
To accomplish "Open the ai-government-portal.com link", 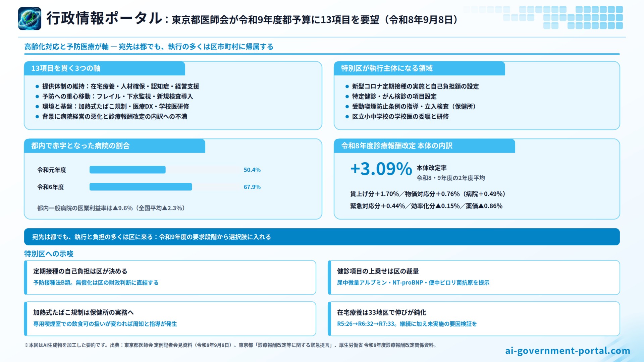I will [x=568, y=351].
